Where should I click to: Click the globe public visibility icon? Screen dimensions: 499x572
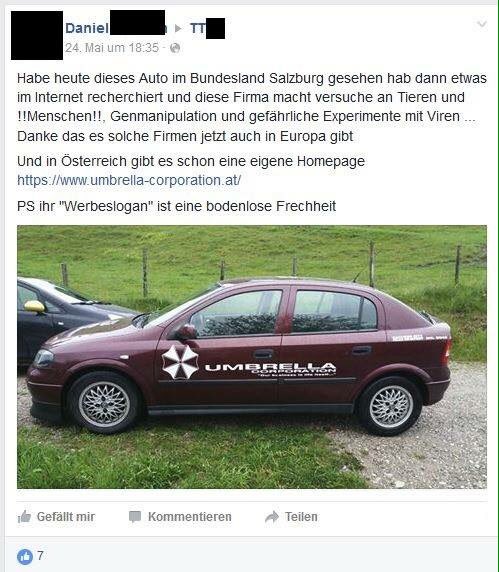(x=175, y=48)
